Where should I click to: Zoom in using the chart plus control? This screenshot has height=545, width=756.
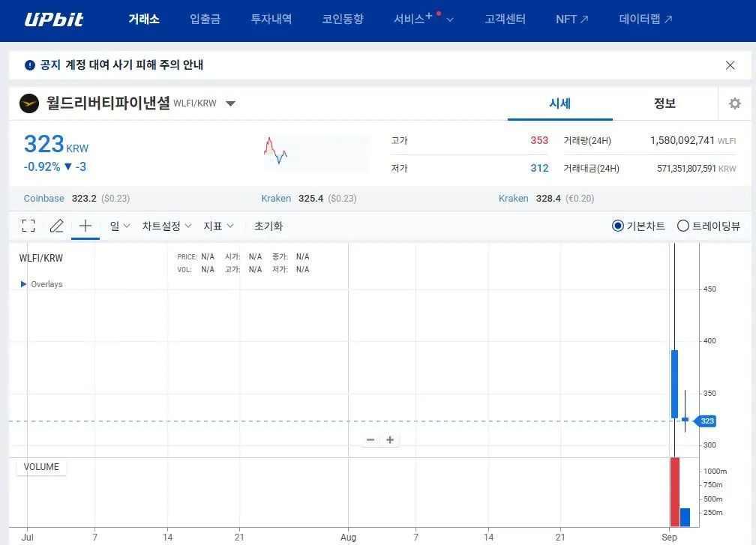[x=389, y=439]
